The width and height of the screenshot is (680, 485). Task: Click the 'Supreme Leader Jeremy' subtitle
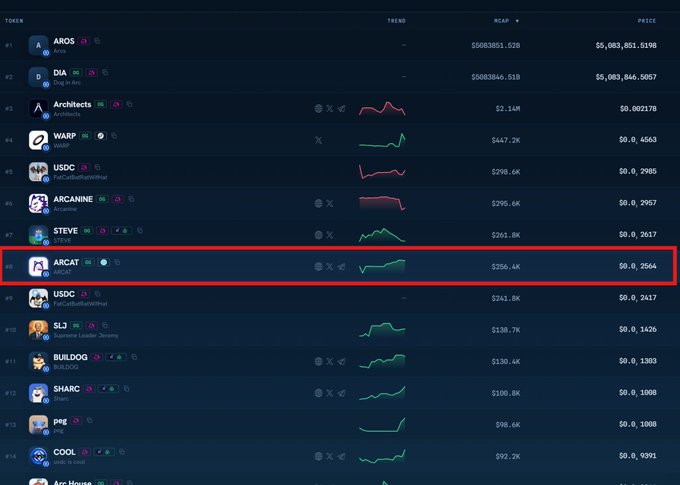click(x=85, y=335)
